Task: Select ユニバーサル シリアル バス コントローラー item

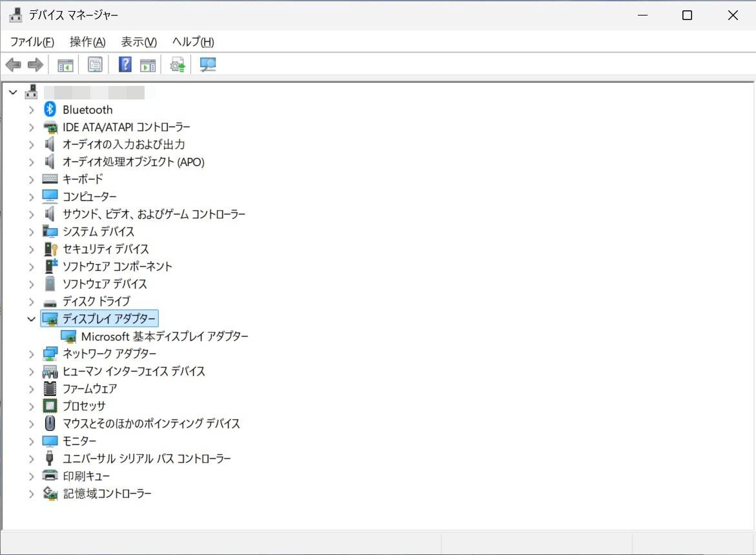Action: (x=147, y=458)
